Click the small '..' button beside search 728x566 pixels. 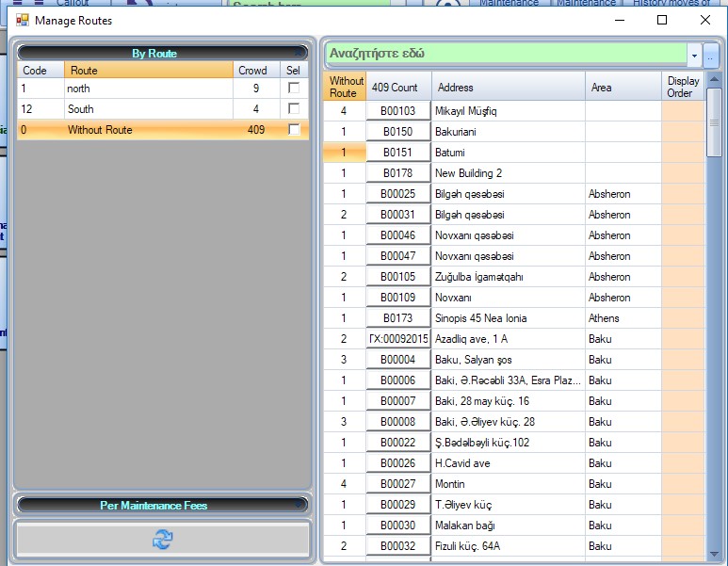[711, 56]
